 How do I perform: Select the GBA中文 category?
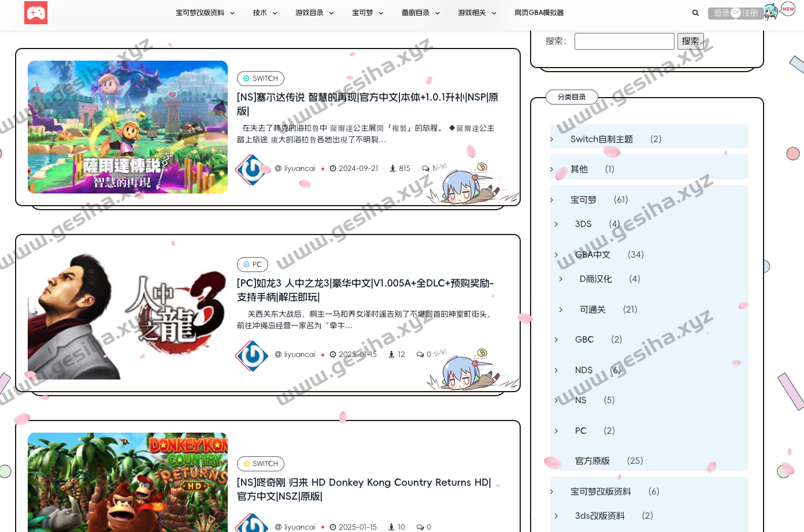592,255
